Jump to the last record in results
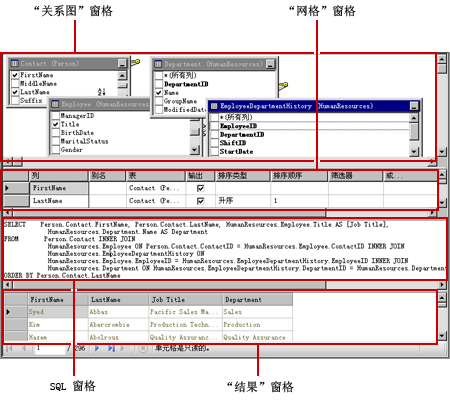 111,348
